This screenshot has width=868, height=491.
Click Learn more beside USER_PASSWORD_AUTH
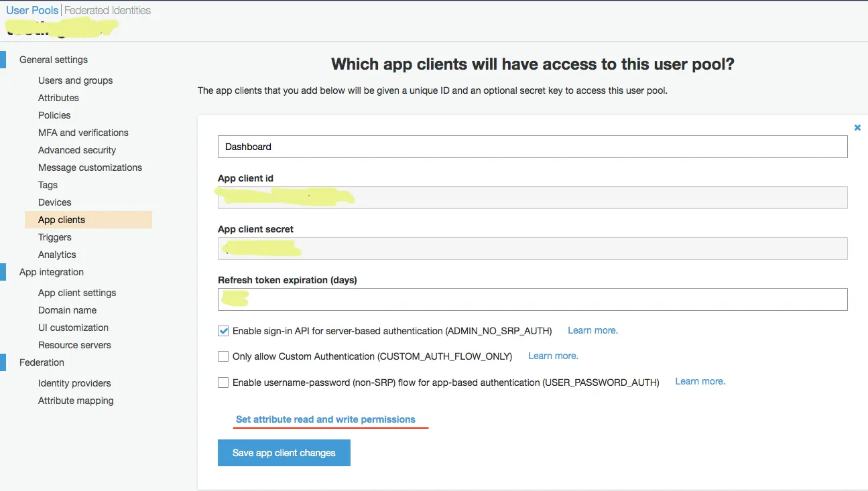click(x=700, y=381)
